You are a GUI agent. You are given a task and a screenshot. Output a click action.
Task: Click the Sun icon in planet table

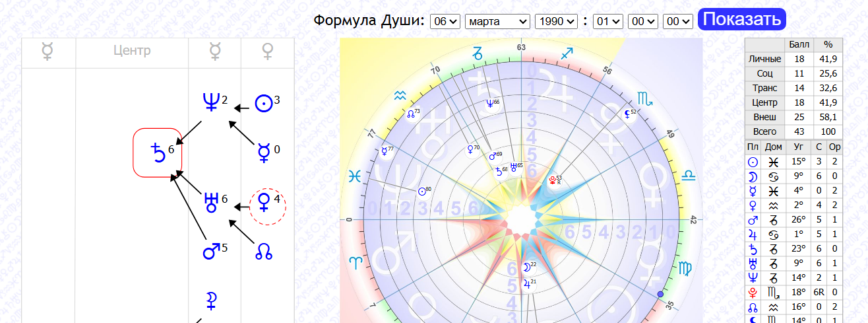point(752,162)
